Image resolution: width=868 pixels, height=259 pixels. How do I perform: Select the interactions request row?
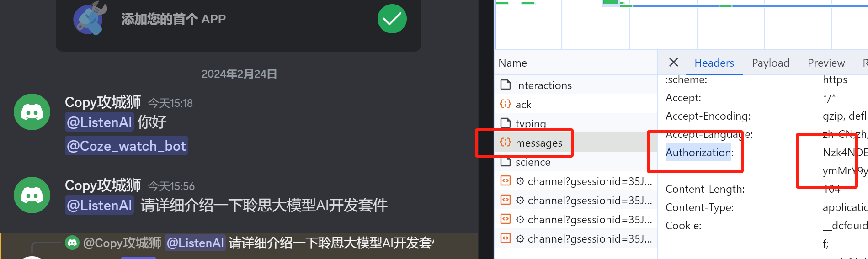click(x=577, y=85)
